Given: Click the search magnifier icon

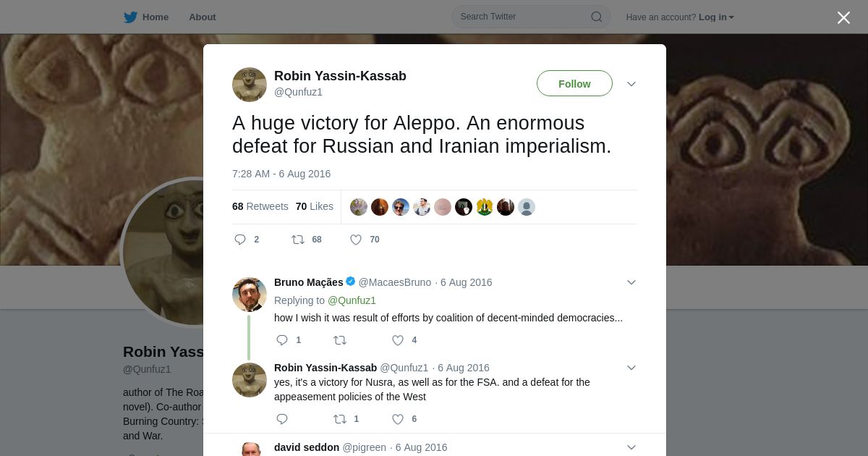Looking at the screenshot, I should point(597,17).
